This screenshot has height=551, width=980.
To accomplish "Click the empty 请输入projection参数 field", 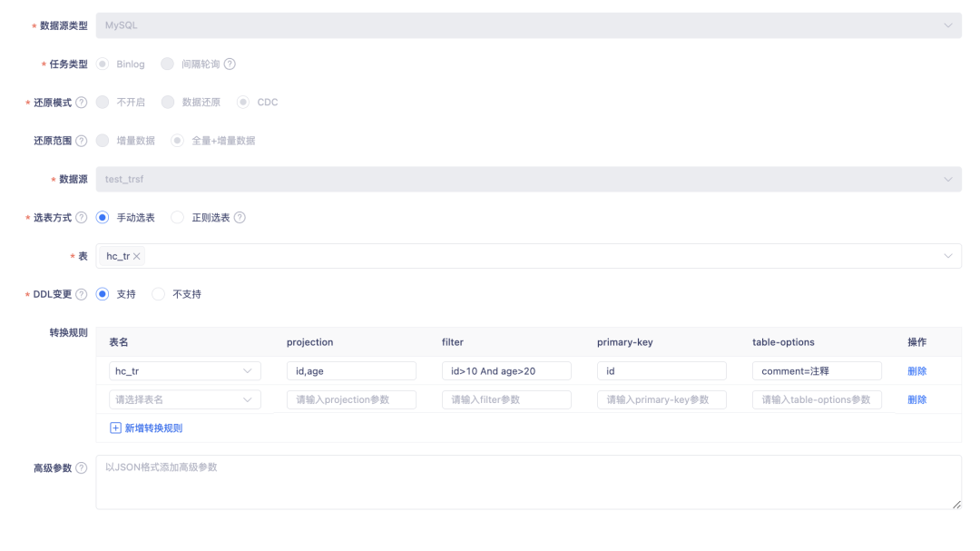I will point(351,399).
